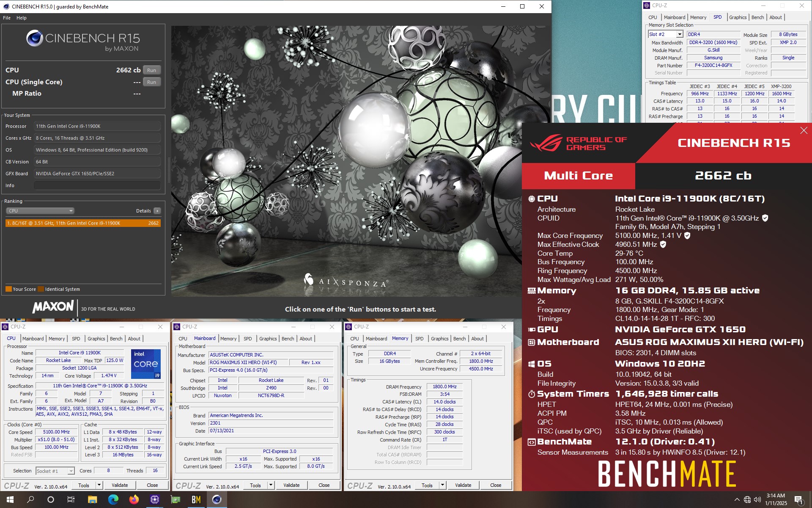Click volume icon in system tray
This screenshot has height=508, width=812.
[757, 500]
